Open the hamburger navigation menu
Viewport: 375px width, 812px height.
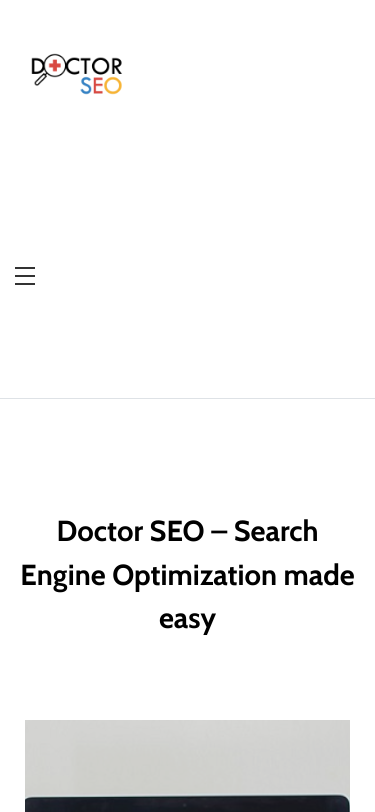coord(25,276)
